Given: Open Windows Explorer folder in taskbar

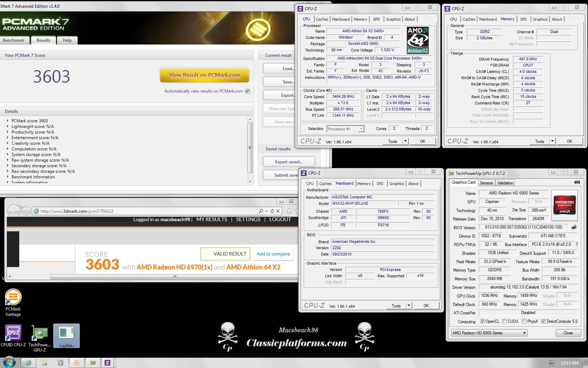Looking at the screenshot, I should (44, 363).
